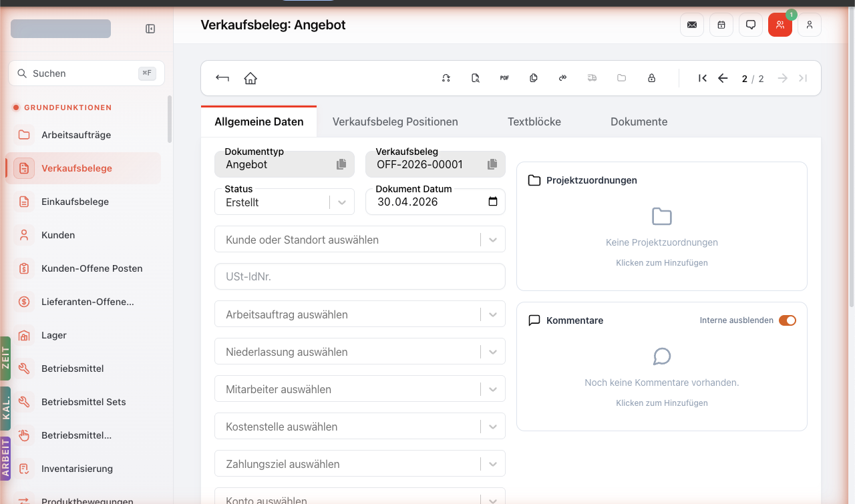Go to the next record arrow

click(x=782, y=78)
